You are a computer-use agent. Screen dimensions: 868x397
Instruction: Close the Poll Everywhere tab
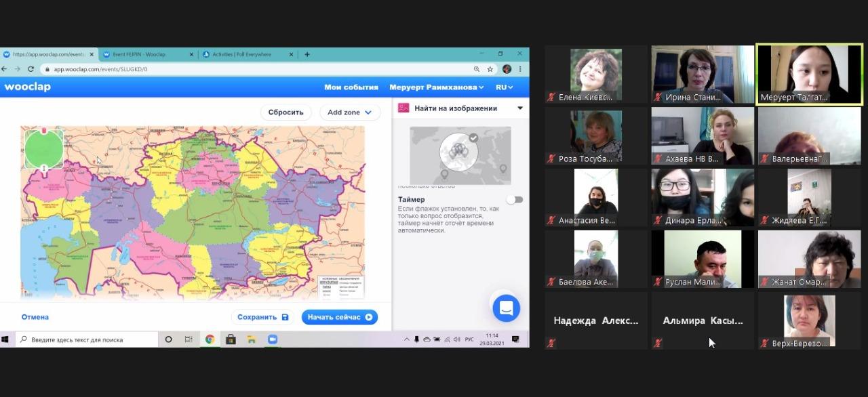pyautogui.click(x=292, y=54)
